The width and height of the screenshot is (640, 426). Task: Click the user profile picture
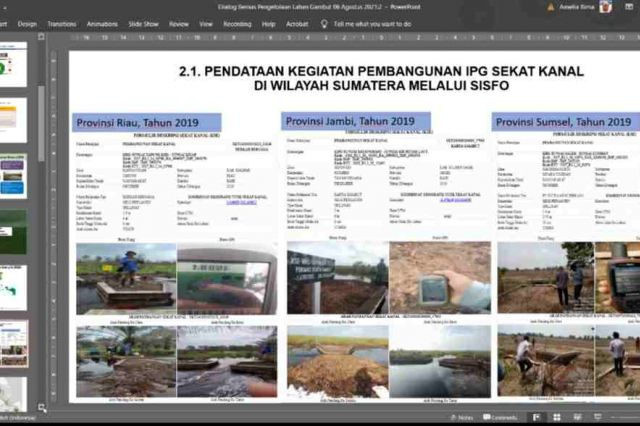pyautogui.click(x=605, y=7)
